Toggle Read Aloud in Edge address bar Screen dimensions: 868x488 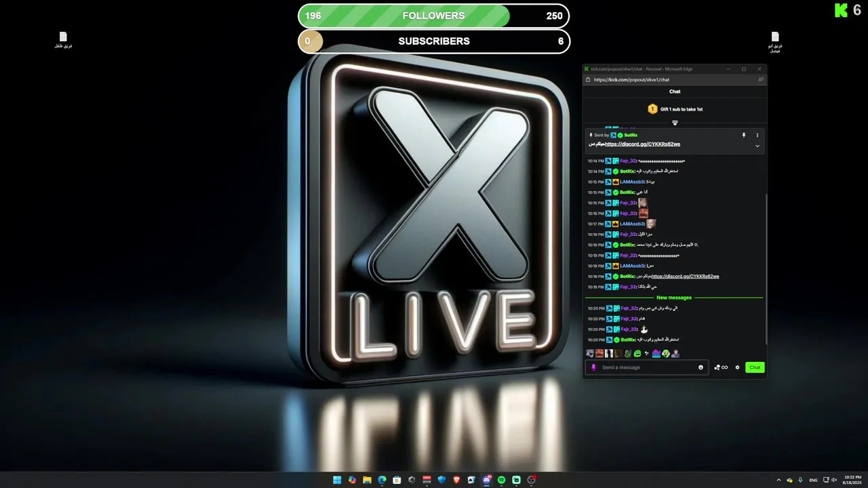pos(760,79)
